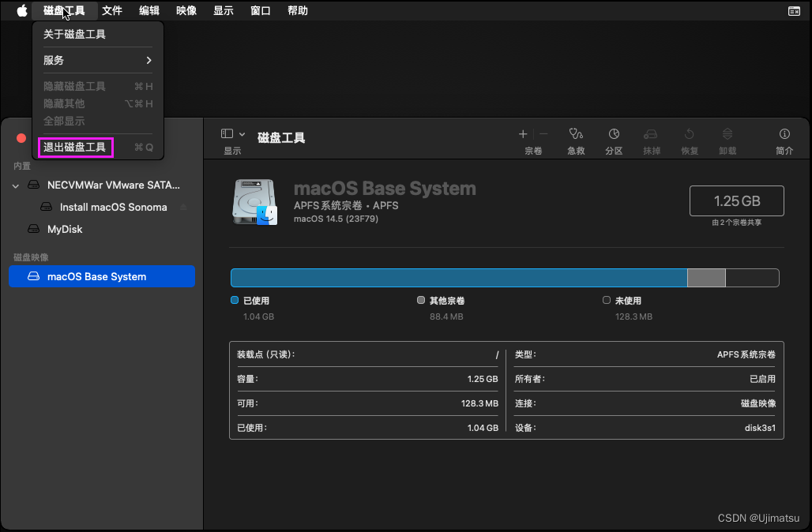Click the 1.04 GB used value in table
Image resolution: width=812 pixels, height=532 pixels.
tap(483, 428)
